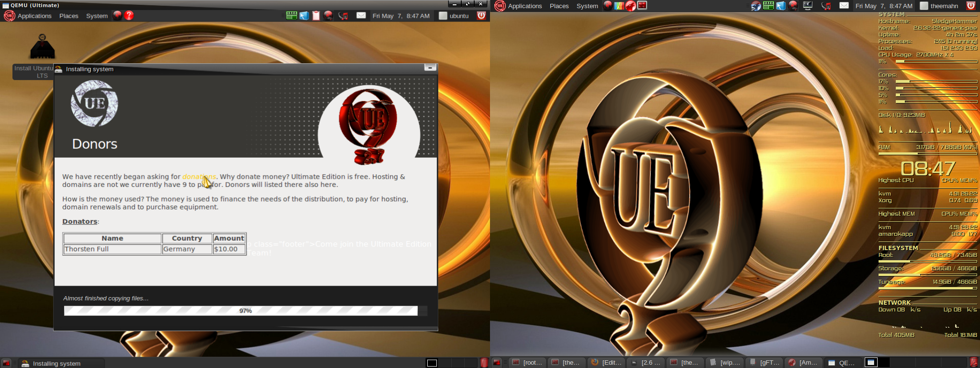Click UE logo icon on host top panel
This screenshot has height=368, width=980.
500,6
